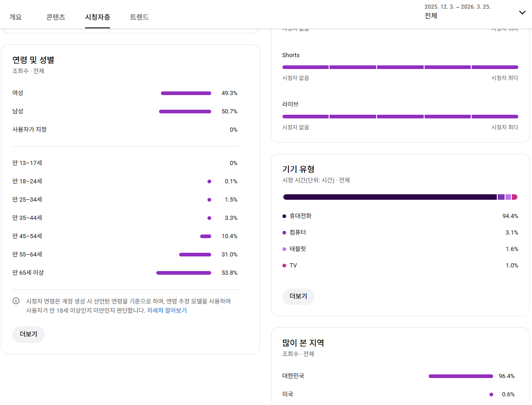Expand the 2025. 12. 3. ~ 2026. 3. 25. period selector
The image size is (532, 405).
(457, 11)
